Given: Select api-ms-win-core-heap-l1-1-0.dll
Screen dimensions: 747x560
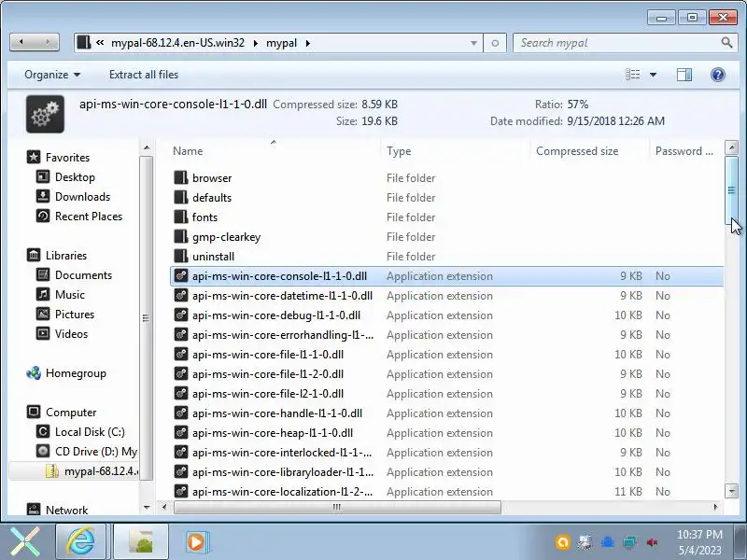Looking at the screenshot, I should [x=273, y=432].
